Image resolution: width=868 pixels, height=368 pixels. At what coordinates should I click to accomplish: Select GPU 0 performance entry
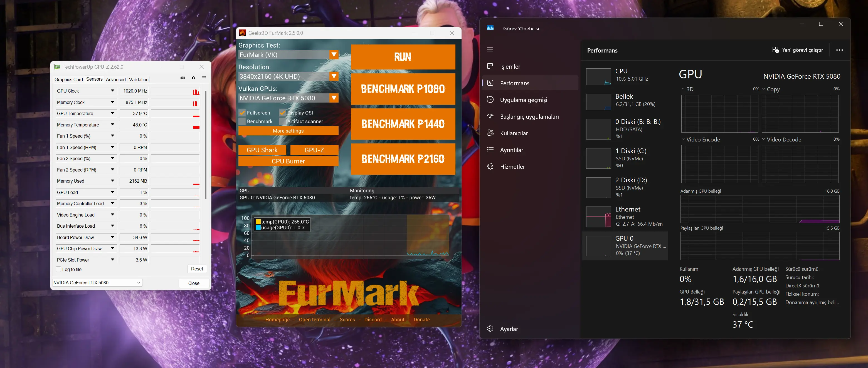tap(625, 246)
